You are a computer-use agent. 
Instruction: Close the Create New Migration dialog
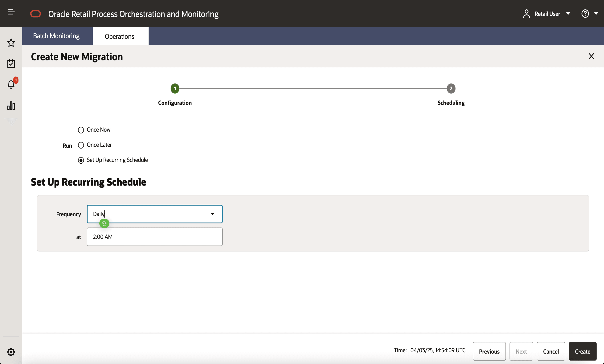click(x=591, y=56)
